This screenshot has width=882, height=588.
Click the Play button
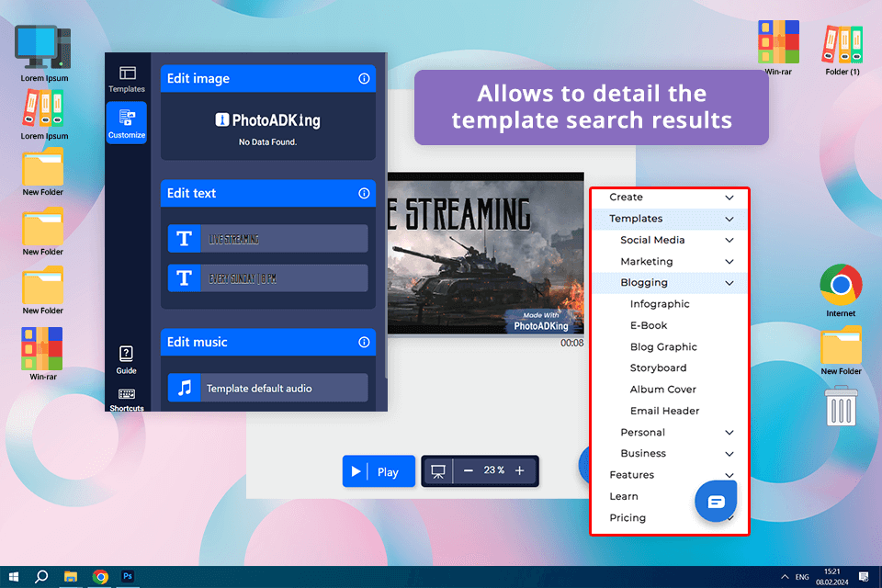[379, 471]
